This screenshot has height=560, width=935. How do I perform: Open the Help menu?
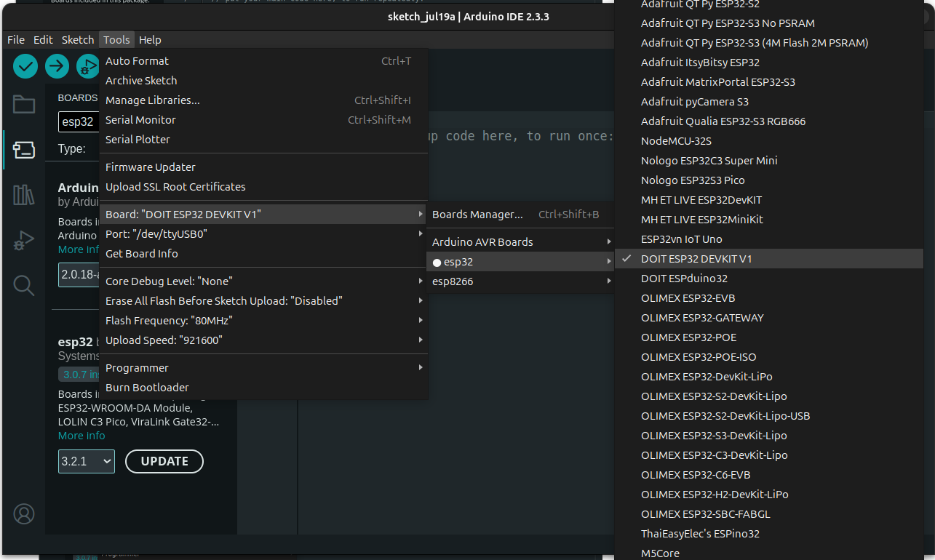150,40
